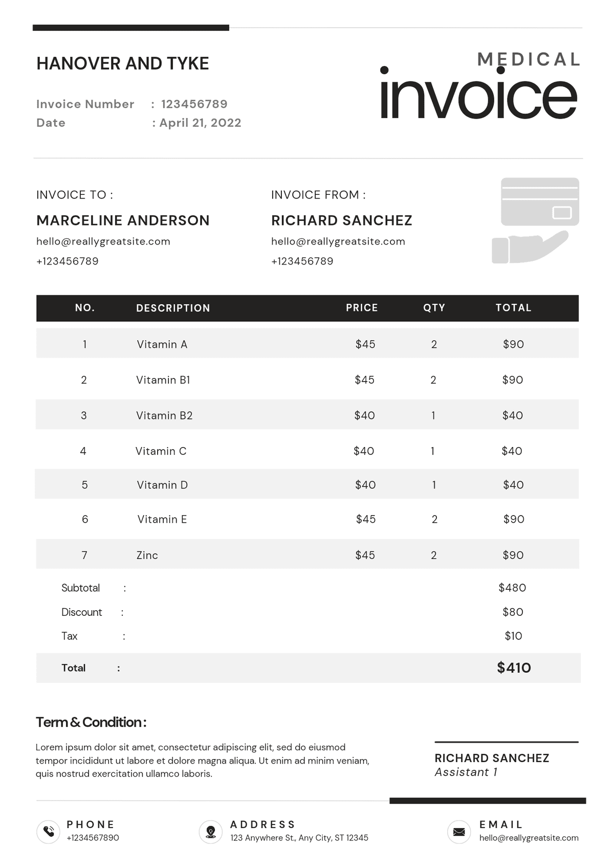Click the Vitamin B2 description cell
The image size is (614, 868).
164,415
